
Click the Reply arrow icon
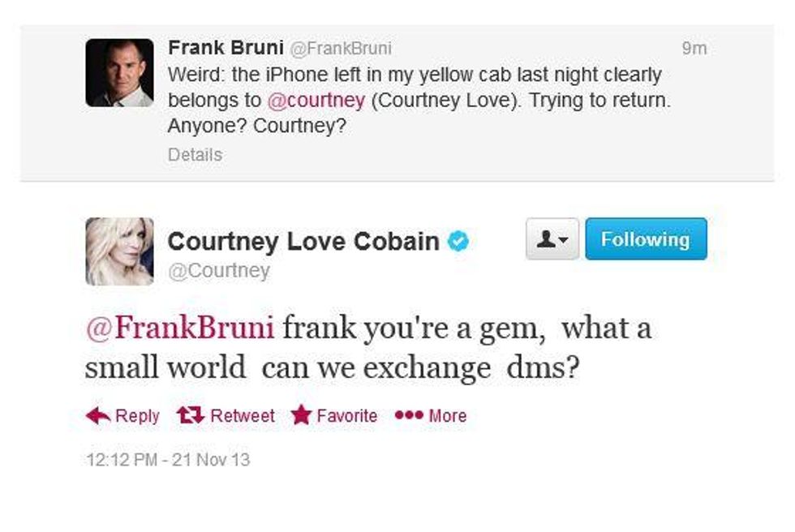(x=98, y=416)
